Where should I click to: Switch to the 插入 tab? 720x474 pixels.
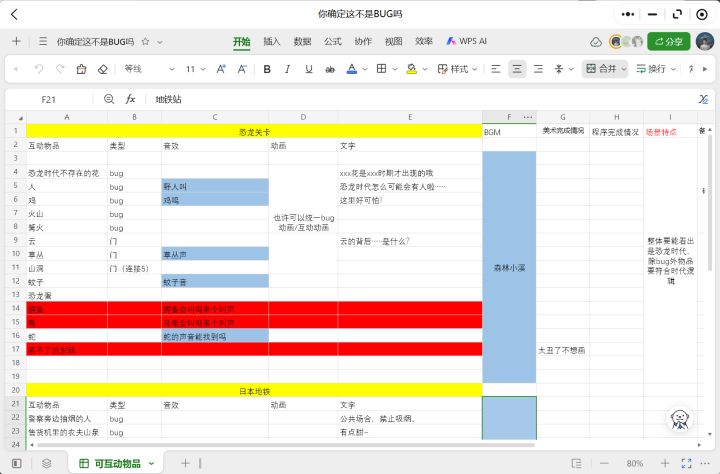click(271, 41)
